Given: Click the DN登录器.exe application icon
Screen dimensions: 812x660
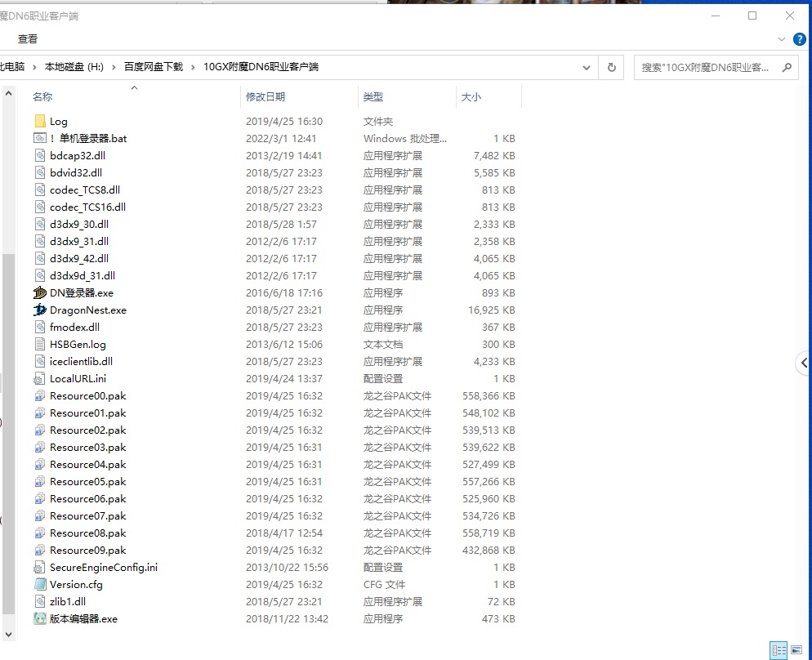Looking at the screenshot, I should [x=40, y=292].
